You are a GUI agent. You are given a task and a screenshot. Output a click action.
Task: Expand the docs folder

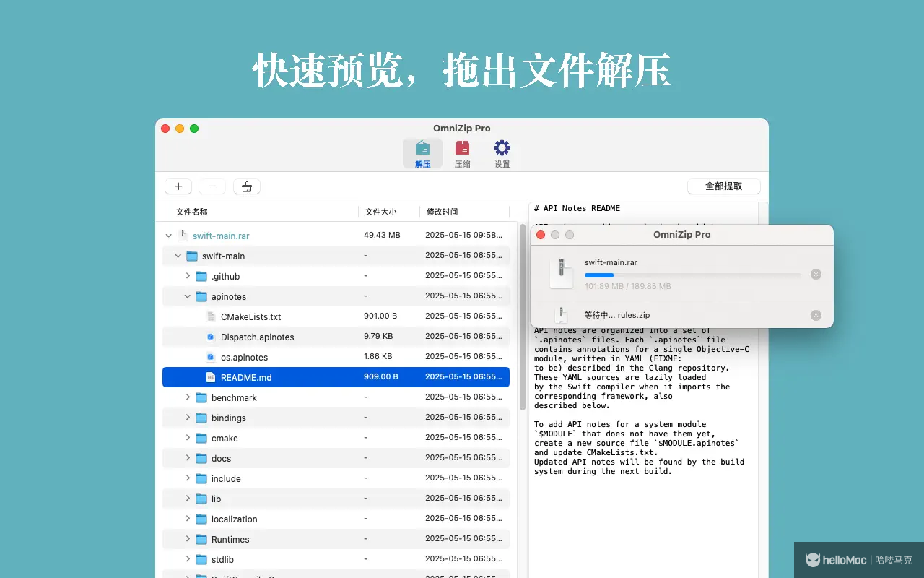pyautogui.click(x=188, y=458)
